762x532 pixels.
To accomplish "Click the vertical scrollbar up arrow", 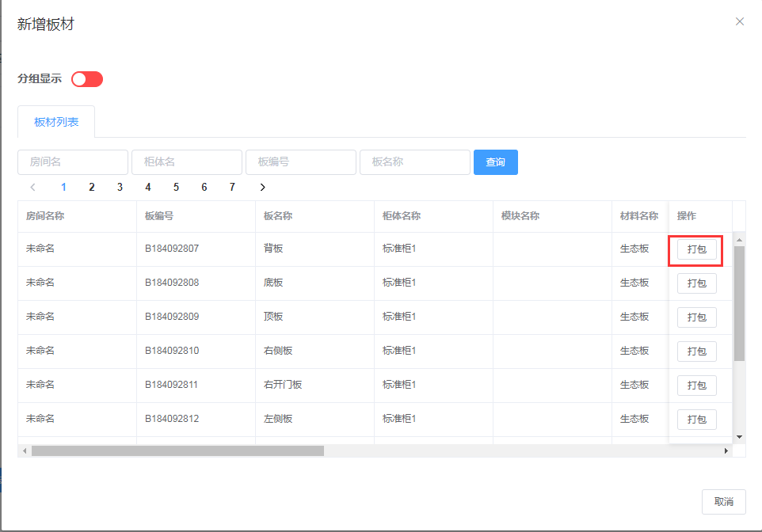I will click(x=739, y=240).
